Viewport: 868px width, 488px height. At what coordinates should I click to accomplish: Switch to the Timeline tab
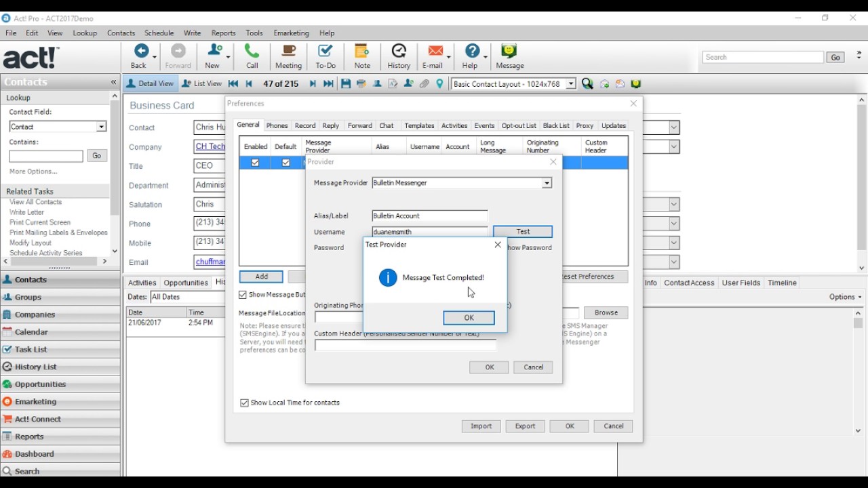[782, 283]
